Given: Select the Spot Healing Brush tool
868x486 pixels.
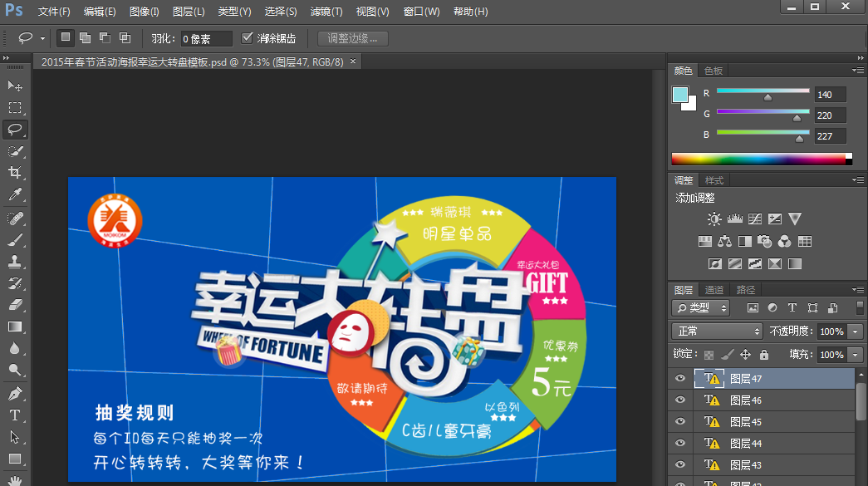Looking at the screenshot, I should [15, 218].
